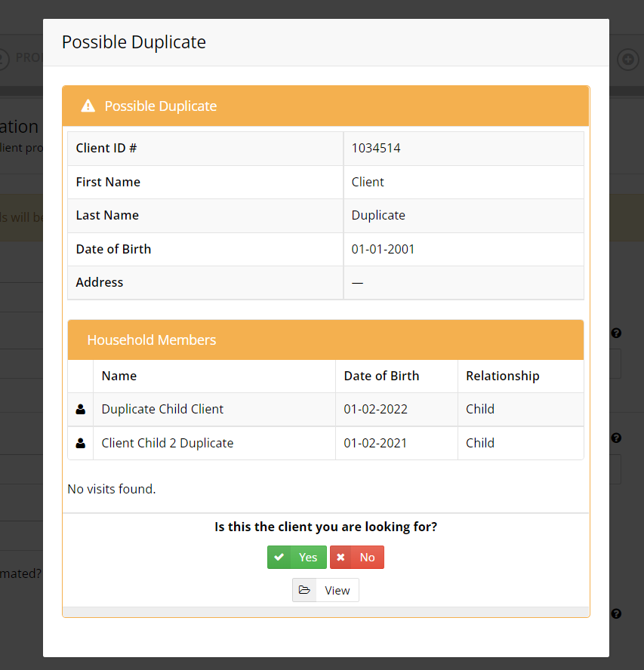Screen dimensions: 644x670
Task: Click the bottom help question-mark icon at right edge
Action: click(x=616, y=614)
